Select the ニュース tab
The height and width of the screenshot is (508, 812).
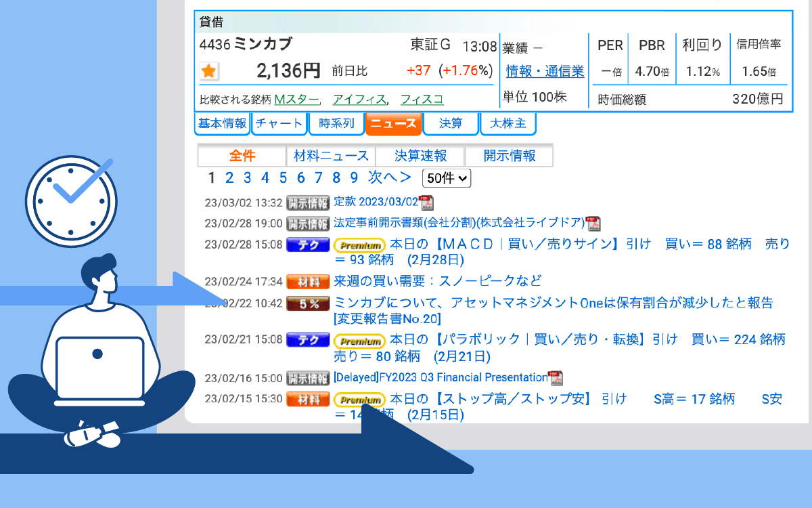[x=393, y=123]
